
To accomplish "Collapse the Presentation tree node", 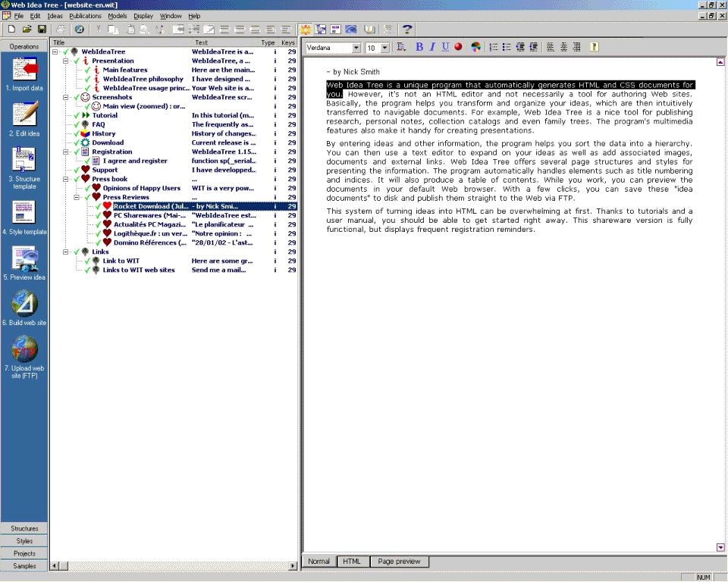I will click(66, 61).
